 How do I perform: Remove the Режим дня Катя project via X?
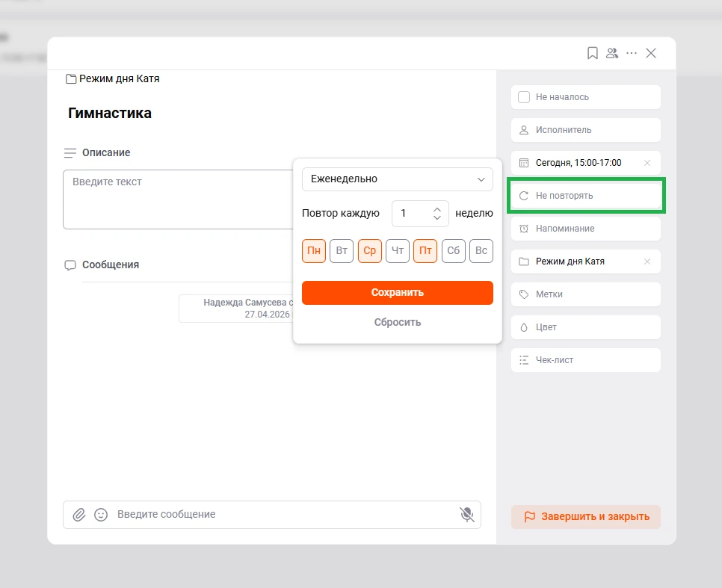pos(647,261)
